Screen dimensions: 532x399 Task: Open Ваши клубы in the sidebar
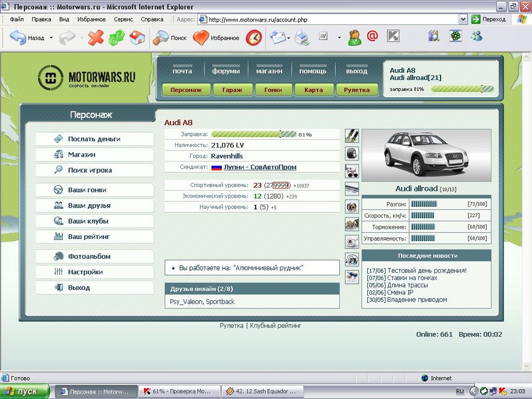(x=94, y=221)
